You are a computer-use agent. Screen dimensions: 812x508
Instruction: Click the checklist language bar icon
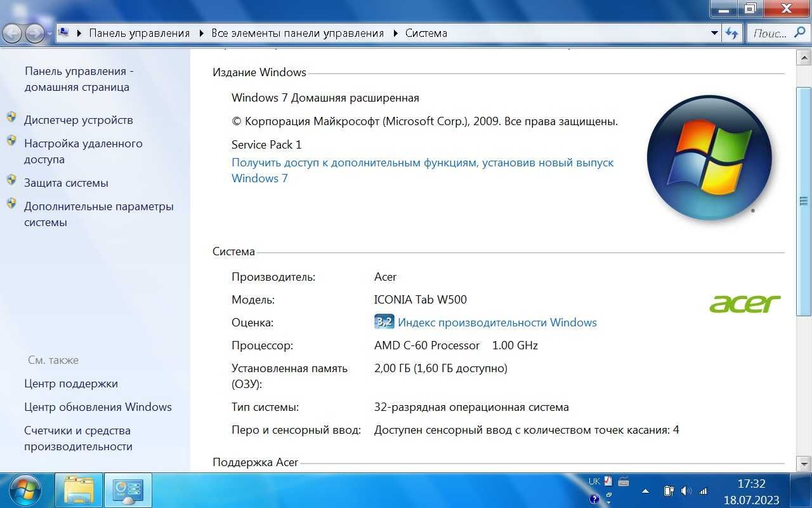(608, 481)
